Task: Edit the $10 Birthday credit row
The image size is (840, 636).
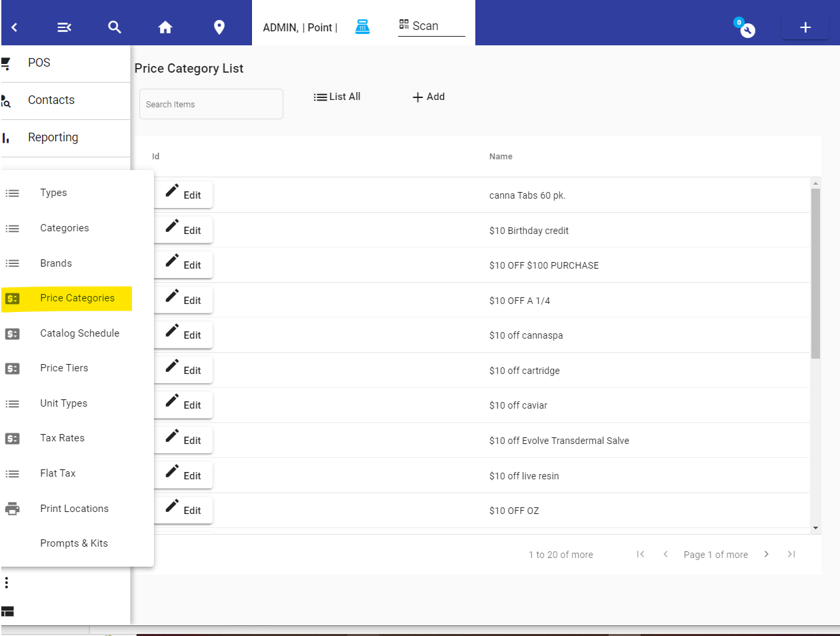Action: (x=183, y=229)
